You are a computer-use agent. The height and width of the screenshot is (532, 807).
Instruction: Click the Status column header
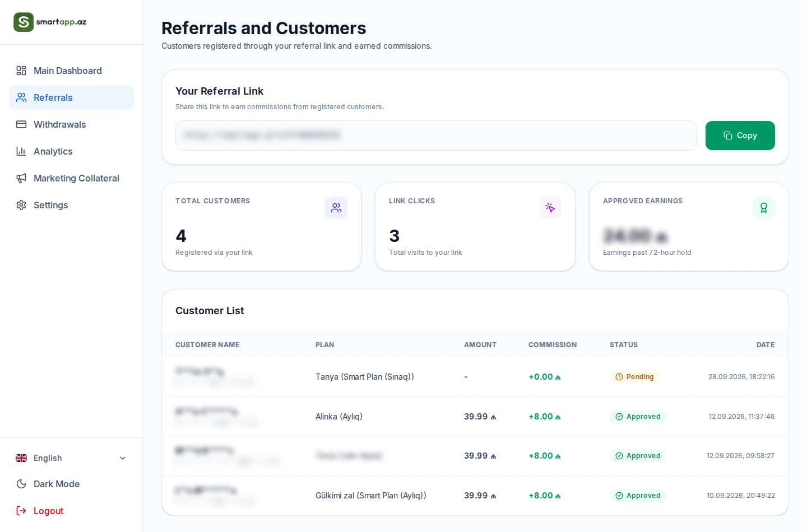tap(624, 345)
